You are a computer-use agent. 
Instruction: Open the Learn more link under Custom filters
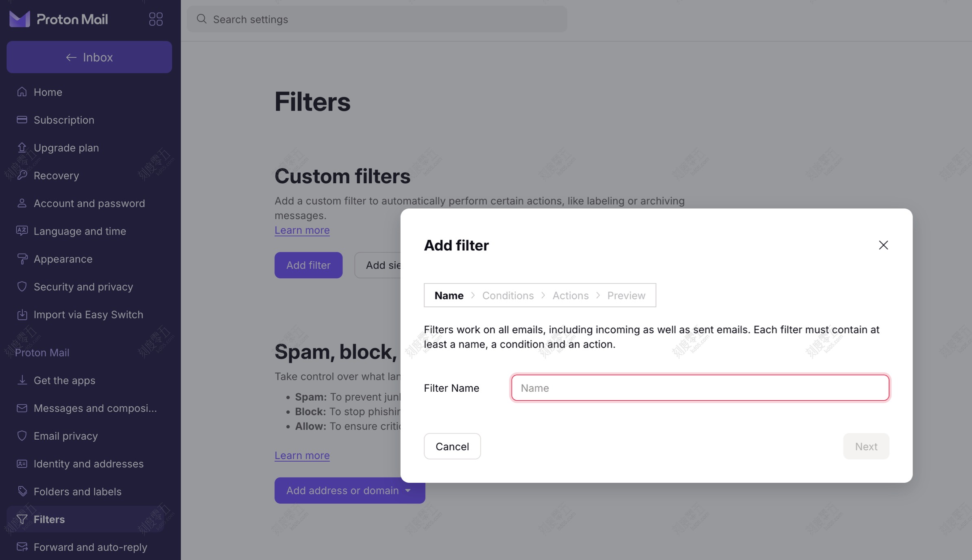pos(302,230)
